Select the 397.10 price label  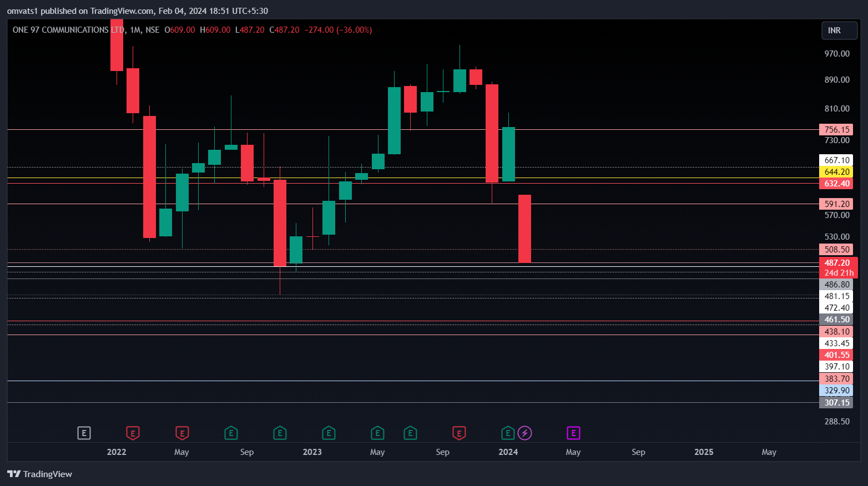(836, 367)
